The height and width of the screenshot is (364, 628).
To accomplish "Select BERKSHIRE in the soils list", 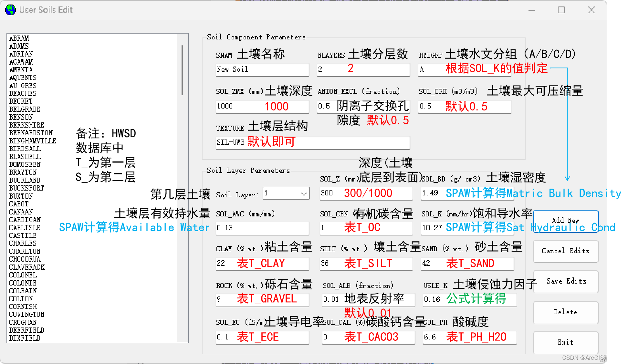I will click(x=26, y=125).
